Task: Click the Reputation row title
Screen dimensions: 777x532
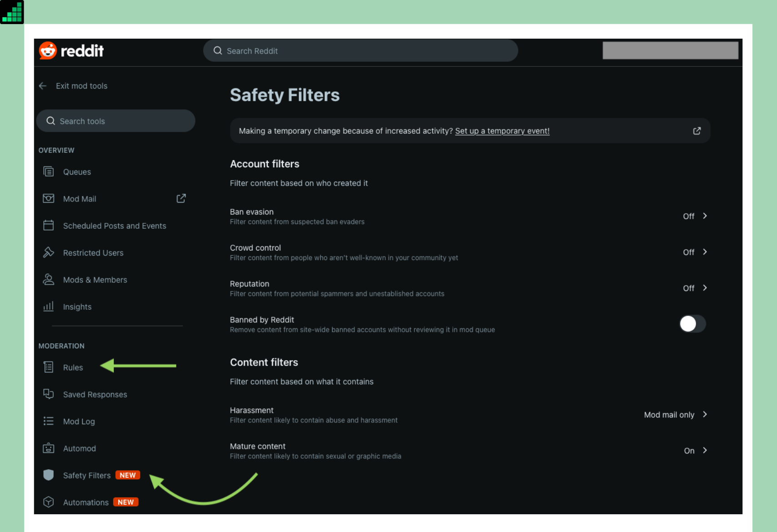Action: pos(249,284)
